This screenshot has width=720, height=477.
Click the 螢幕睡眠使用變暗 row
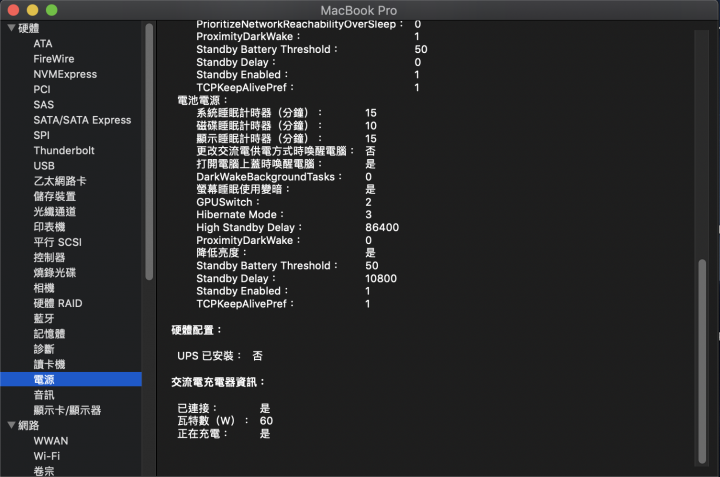pos(286,189)
